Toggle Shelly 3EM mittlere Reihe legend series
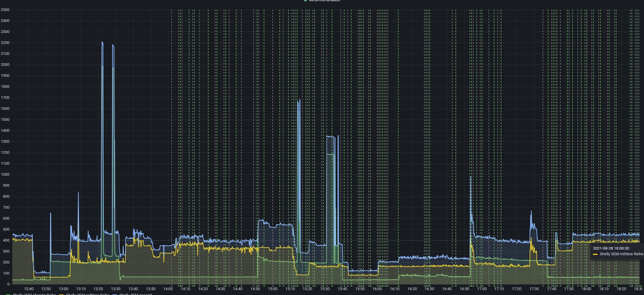Image resolution: width=644 pixels, height=295 pixels. tap(88, 294)
